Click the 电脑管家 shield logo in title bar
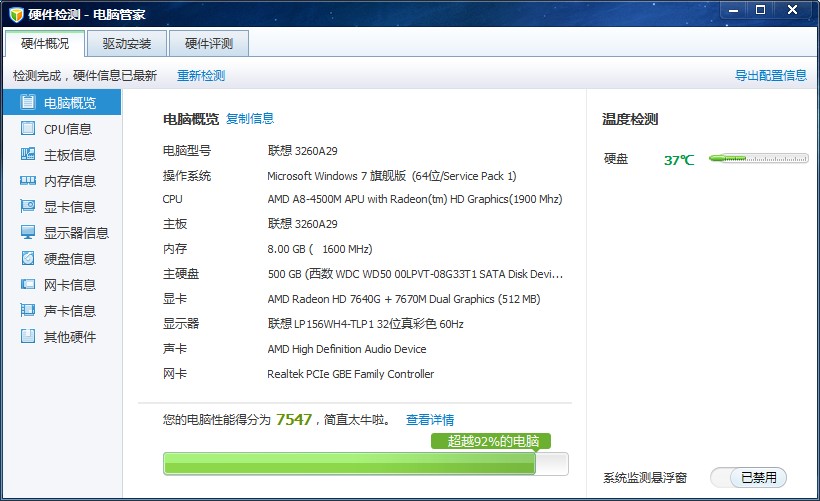 pos(16,14)
